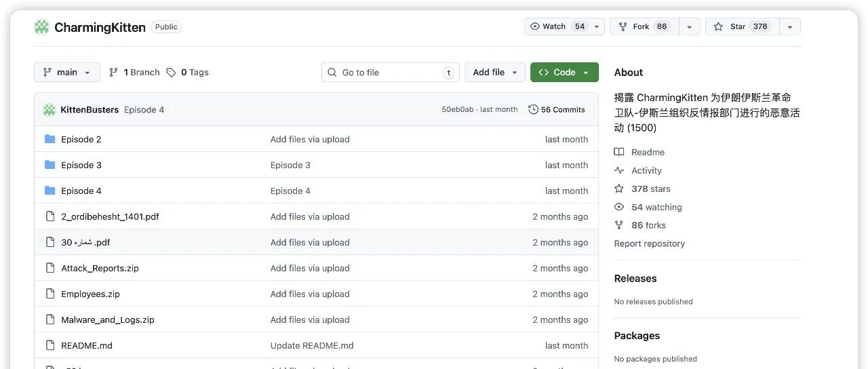This screenshot has width=868, height=369.
Task: Click the fork icon beside 86 forks
Action: [x=618, y=225]
